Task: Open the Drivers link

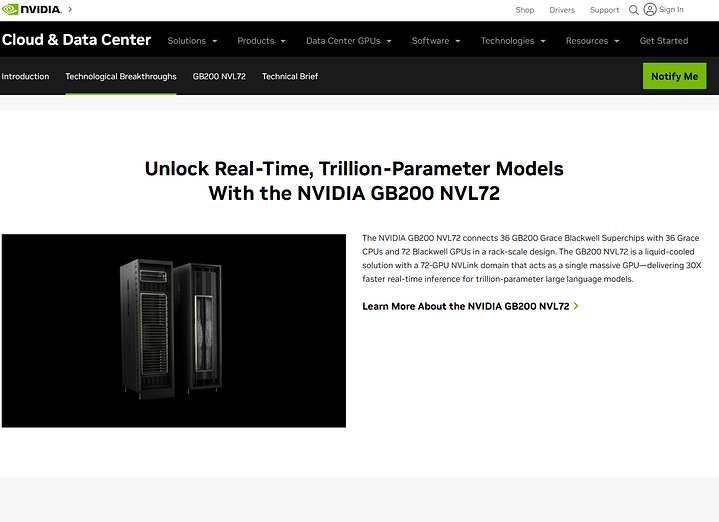Action: tap(562, 10)
